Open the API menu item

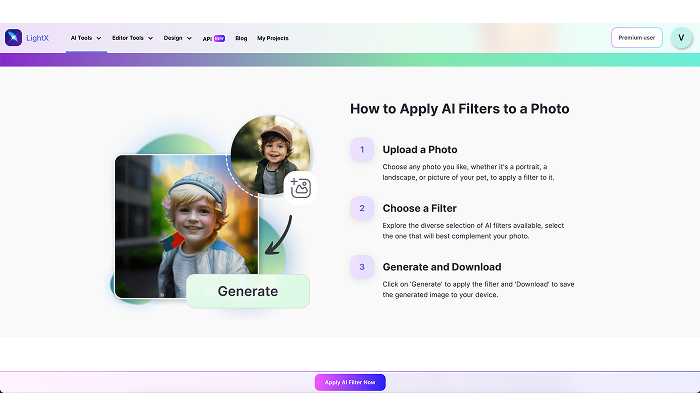[207, 39]
